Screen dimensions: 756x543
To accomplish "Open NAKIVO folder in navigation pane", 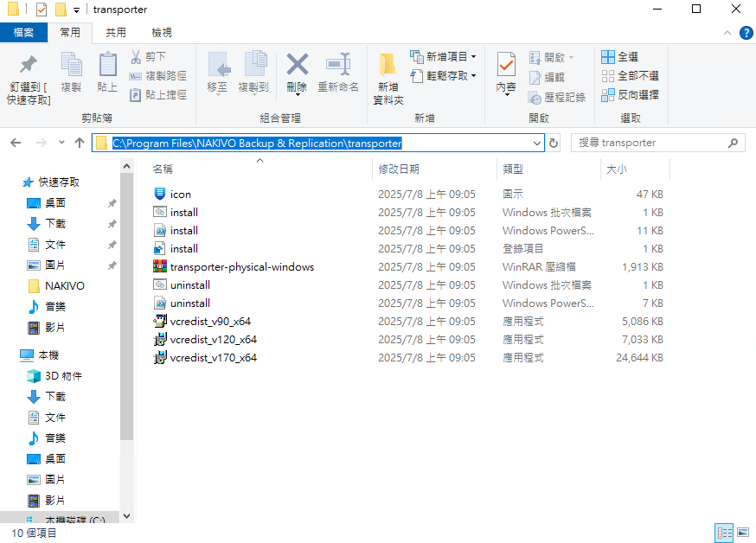I will [x=64, y=286].
